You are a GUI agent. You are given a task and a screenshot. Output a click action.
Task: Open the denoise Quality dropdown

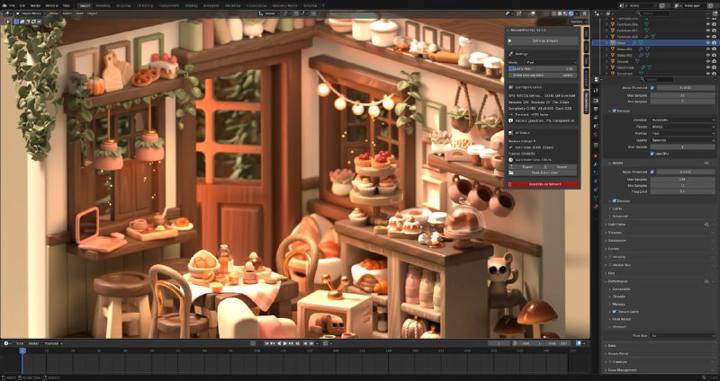click(682, 140)
